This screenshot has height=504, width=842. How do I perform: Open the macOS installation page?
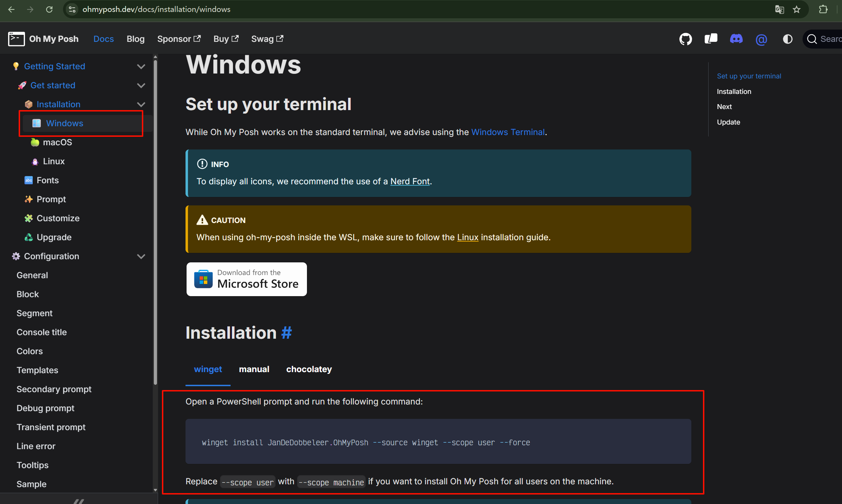pos(57,142)
